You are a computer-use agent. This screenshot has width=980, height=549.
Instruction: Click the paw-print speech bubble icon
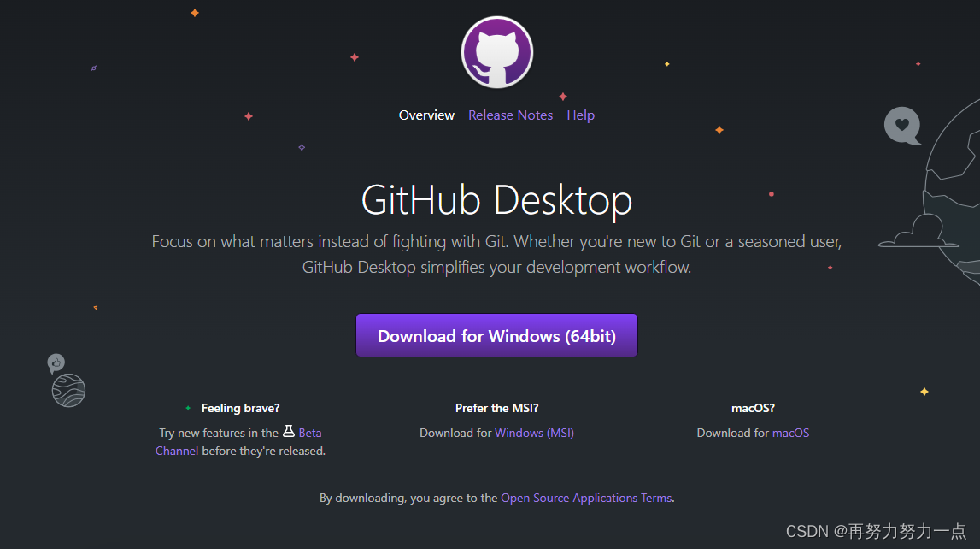click(56, 363)
